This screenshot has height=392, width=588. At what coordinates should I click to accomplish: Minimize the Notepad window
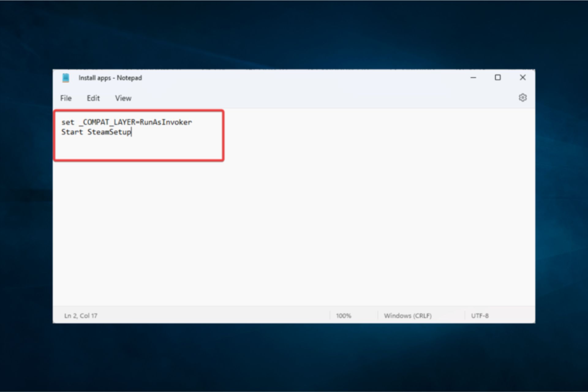(x=473, y=77)
